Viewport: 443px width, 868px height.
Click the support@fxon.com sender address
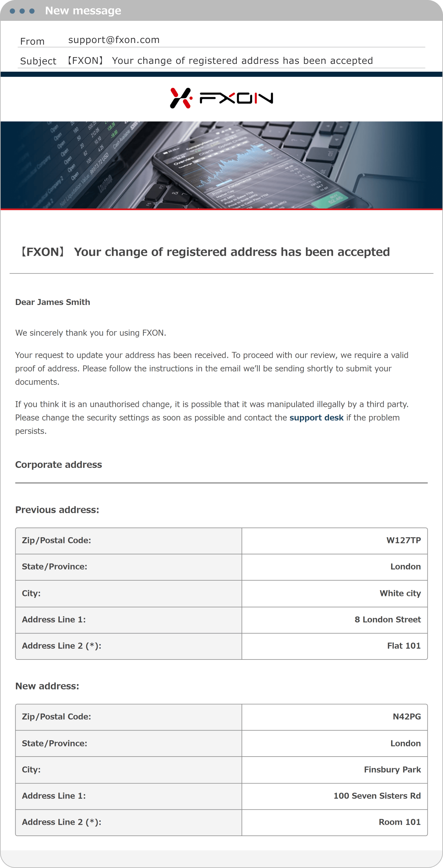(x=114, y=40)
